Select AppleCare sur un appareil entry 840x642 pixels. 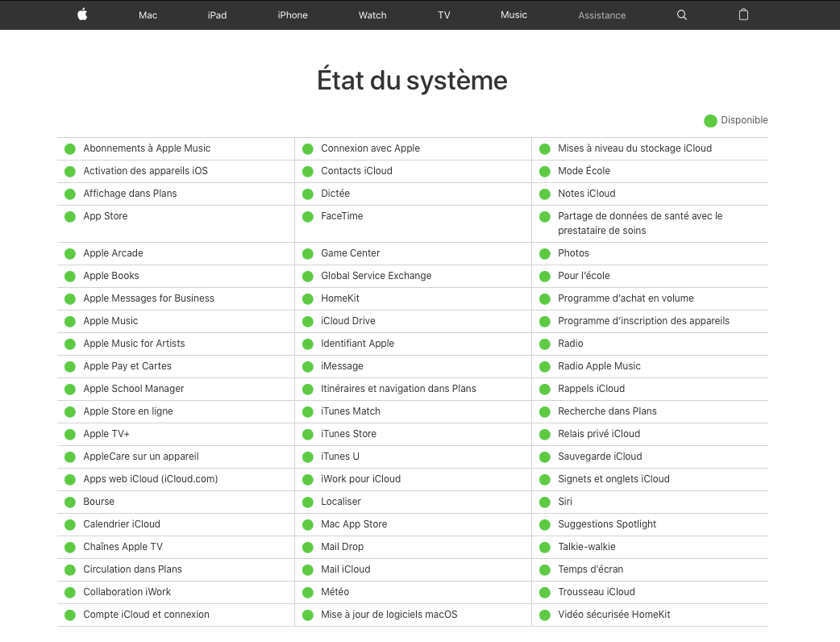coord(141,456)
